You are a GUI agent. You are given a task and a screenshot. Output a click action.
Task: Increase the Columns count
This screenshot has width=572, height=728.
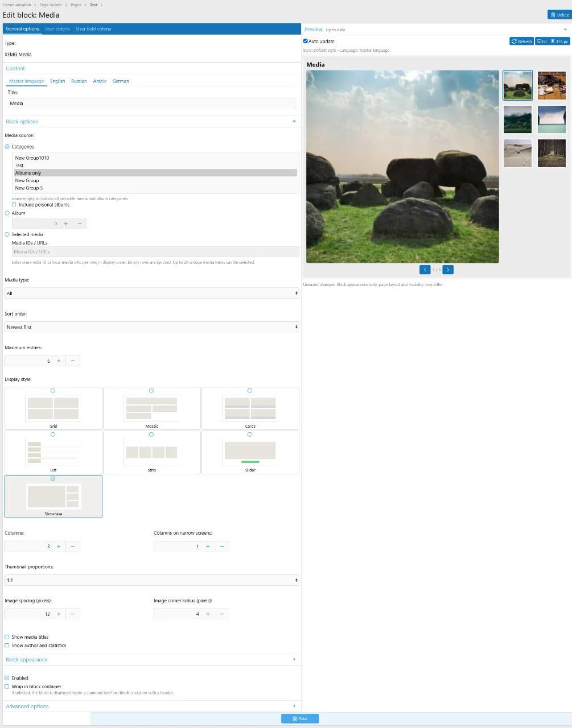(59, 547)
